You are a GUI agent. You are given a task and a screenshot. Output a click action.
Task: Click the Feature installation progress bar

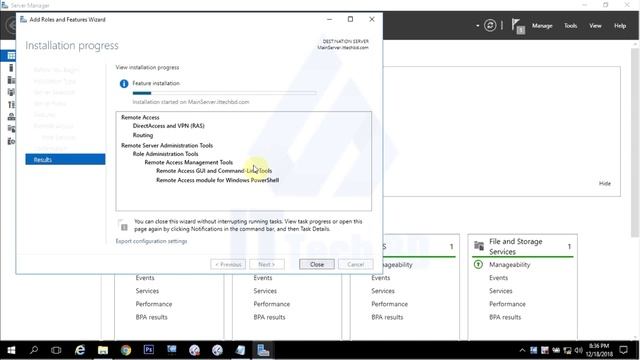(224, 93)
